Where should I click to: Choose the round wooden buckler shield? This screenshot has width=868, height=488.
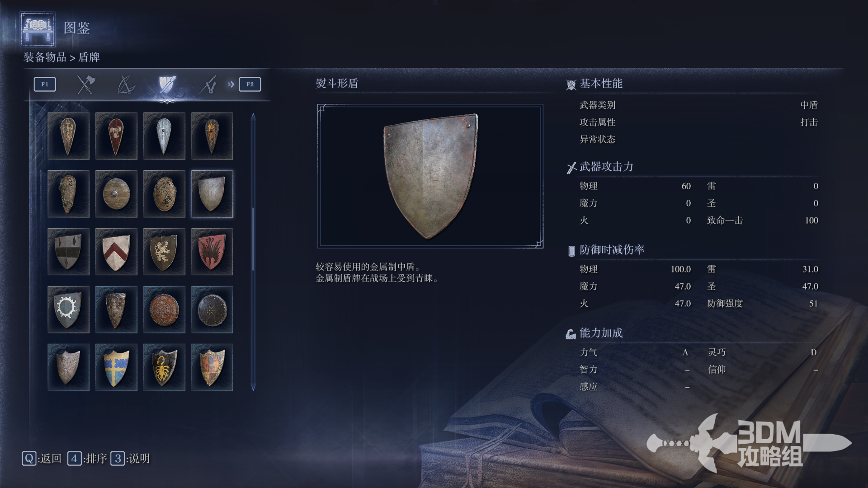(x=116, y=194)
